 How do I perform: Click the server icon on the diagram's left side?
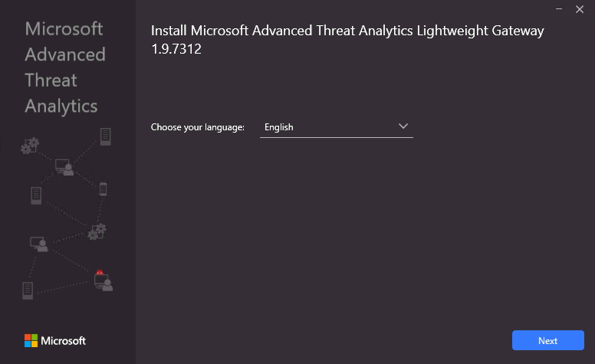(x=36, y=195)
